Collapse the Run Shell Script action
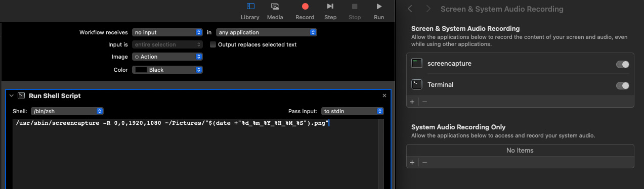The height and width of the screenshot is (189, 644). (x=11, y=96)
